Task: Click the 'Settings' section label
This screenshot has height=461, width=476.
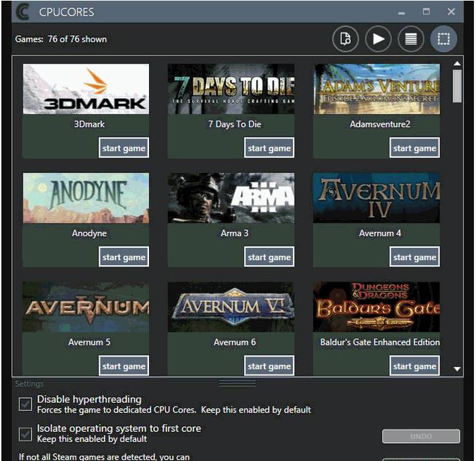Action: point(29,384)
